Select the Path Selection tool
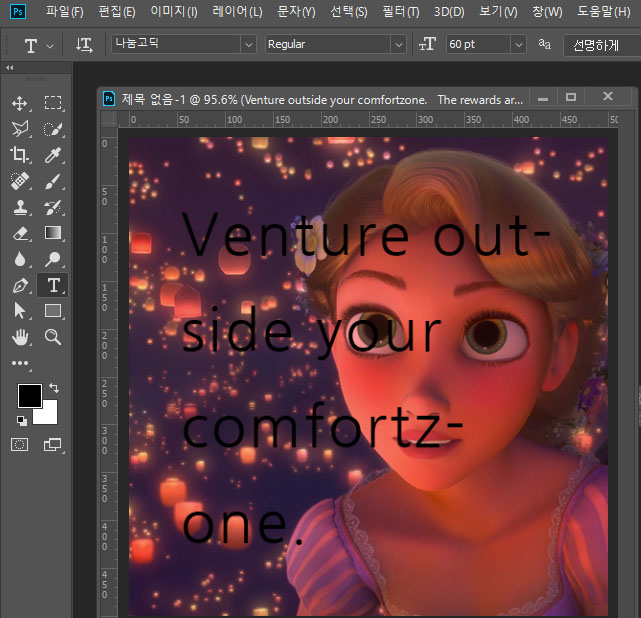Image resolution: width=641 pixels, height=618 pixels. click(20, 311)
